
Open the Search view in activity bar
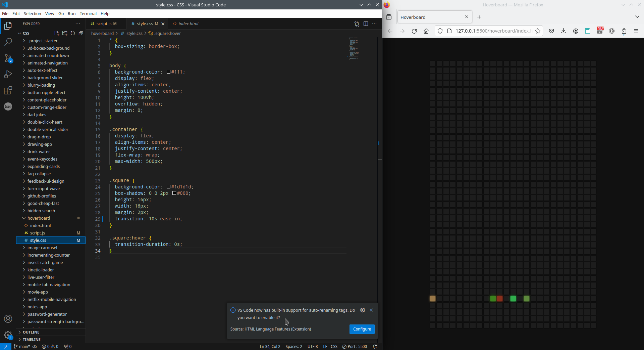coord(8,42)
